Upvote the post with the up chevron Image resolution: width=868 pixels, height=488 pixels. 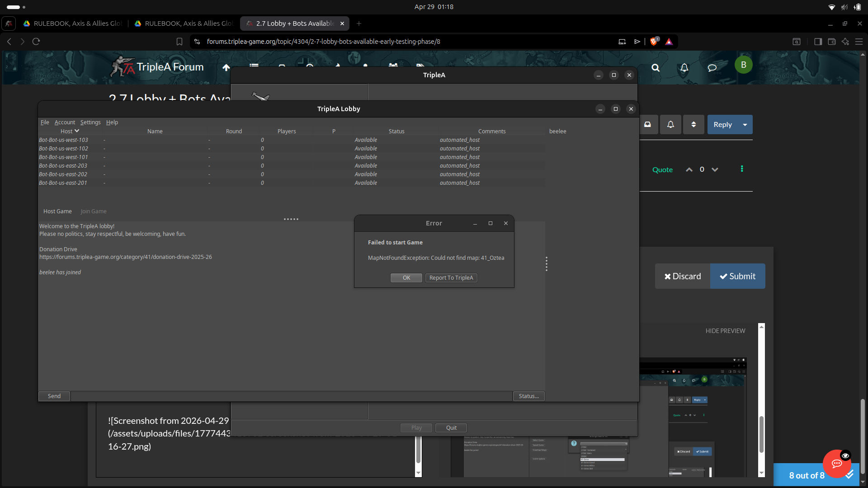[x=689, y=170]
